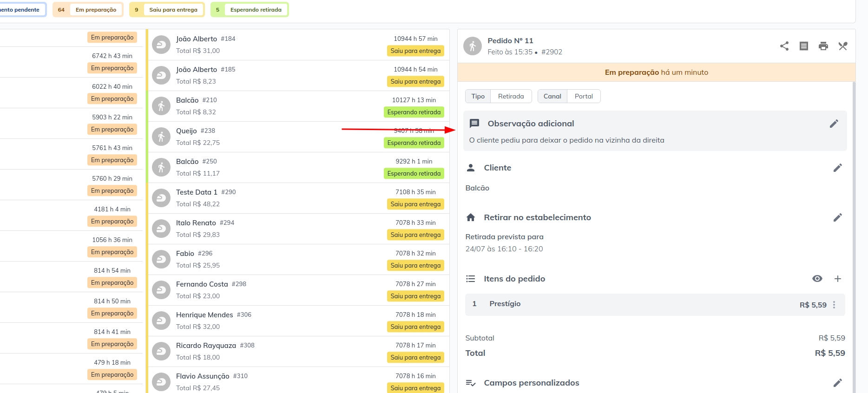Add item with the plus icon
Viewport: 868px width, 393px height.
tap(838, 279)
